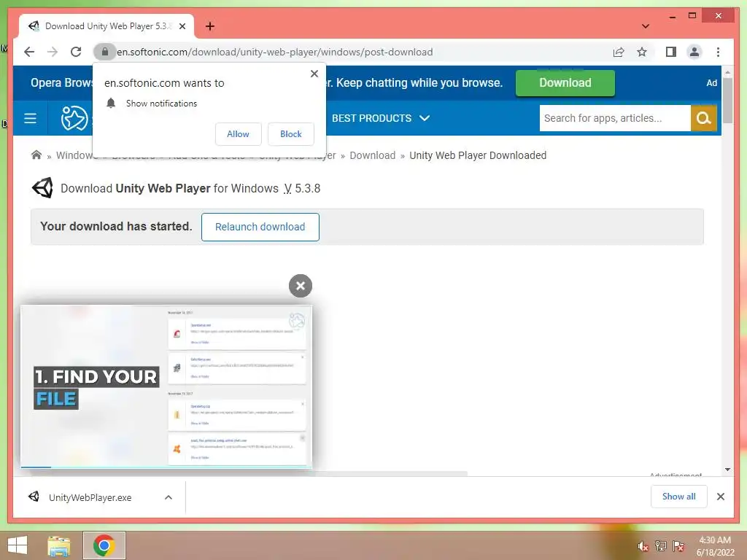The image size is (747, 560).
Task: Click the muted volume tray icon
Action: tap(643, 546)
